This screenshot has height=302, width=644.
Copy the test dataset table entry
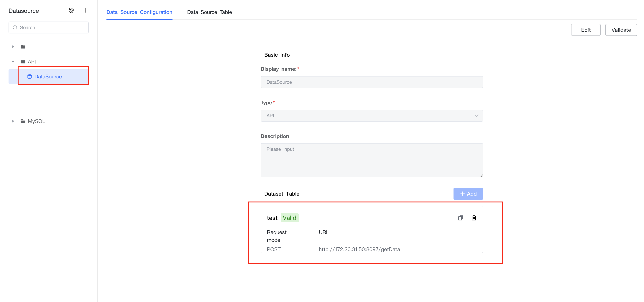click(460, 218)
